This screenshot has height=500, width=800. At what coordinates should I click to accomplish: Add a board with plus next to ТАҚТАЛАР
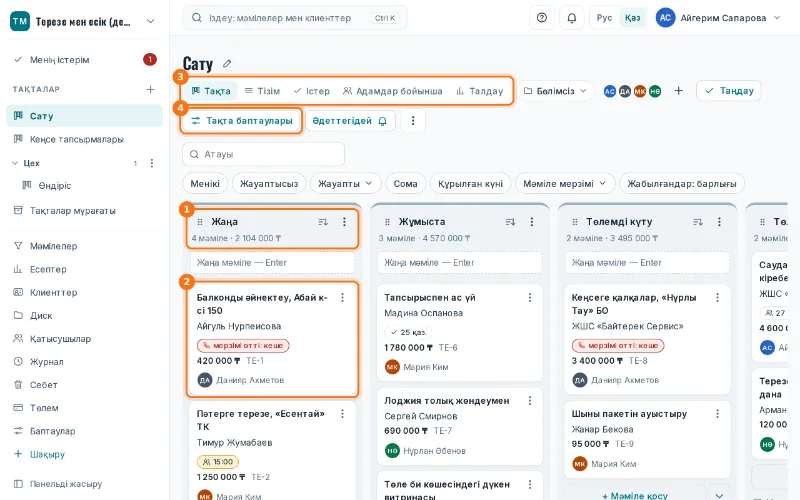click(151, 89)
